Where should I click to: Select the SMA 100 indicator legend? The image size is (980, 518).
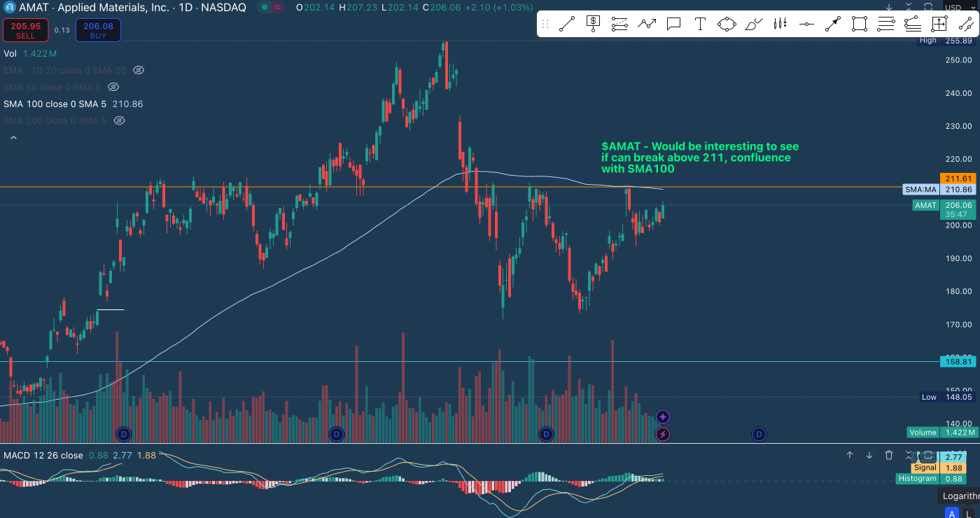pos(73,104)
